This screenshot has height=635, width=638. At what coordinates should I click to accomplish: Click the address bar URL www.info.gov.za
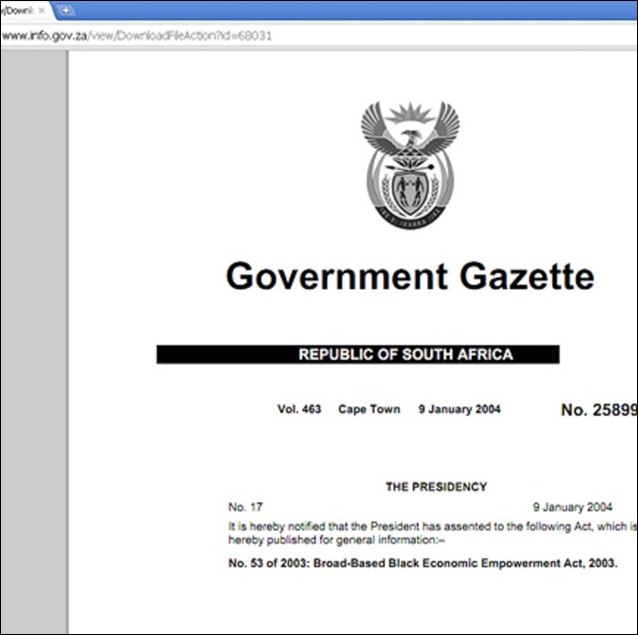pyautogui.click(x=137, y=36)
